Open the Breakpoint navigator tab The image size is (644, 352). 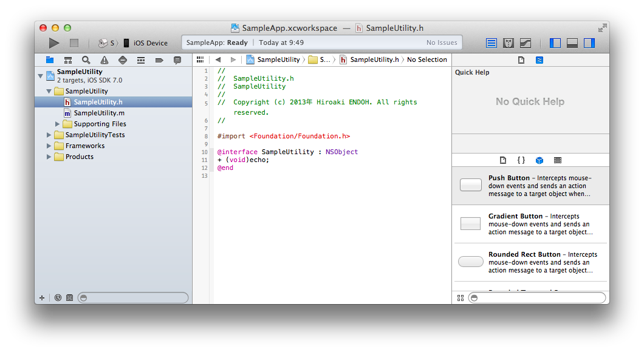(x=159, y=60)
